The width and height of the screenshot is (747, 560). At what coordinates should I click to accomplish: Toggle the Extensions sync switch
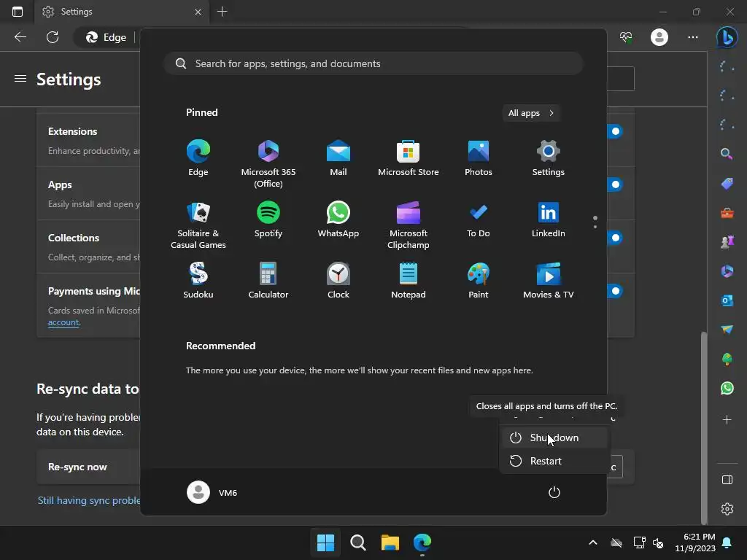click(614, 131)
